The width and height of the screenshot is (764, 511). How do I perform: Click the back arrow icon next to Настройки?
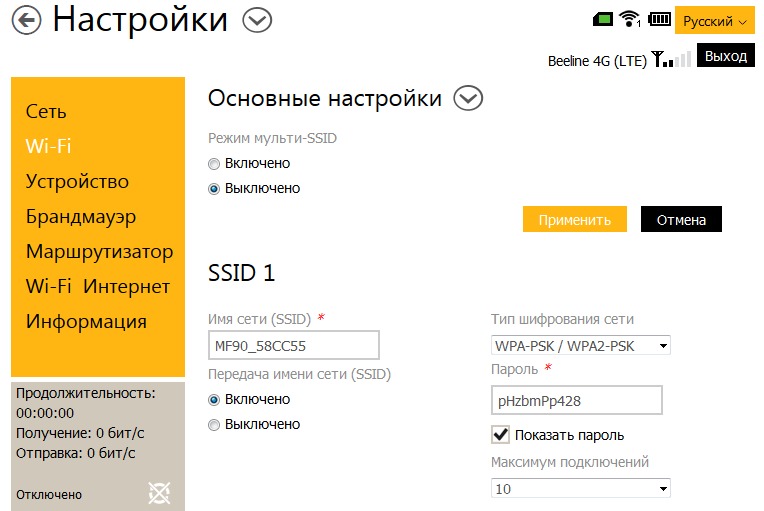(x=25, y=20)
